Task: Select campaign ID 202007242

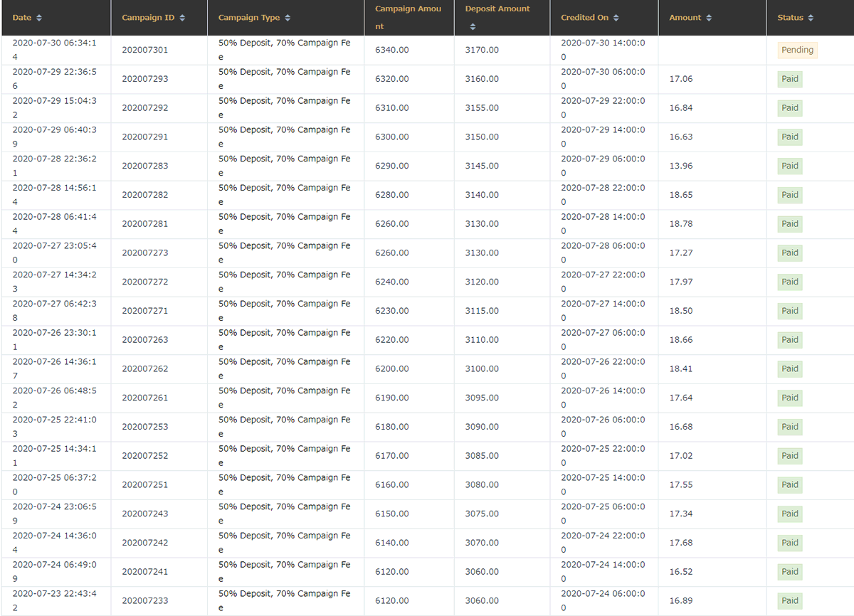Action: 145,543
